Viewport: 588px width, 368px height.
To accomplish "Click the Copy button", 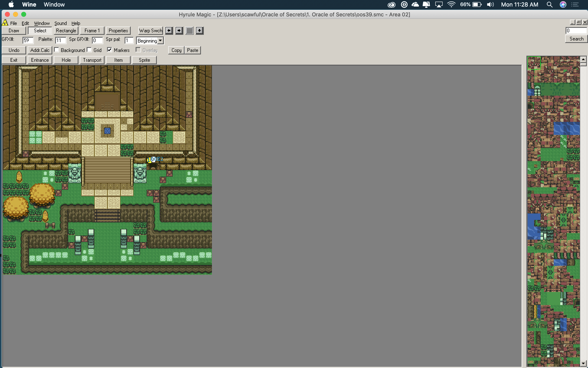I will pos(176,50).
